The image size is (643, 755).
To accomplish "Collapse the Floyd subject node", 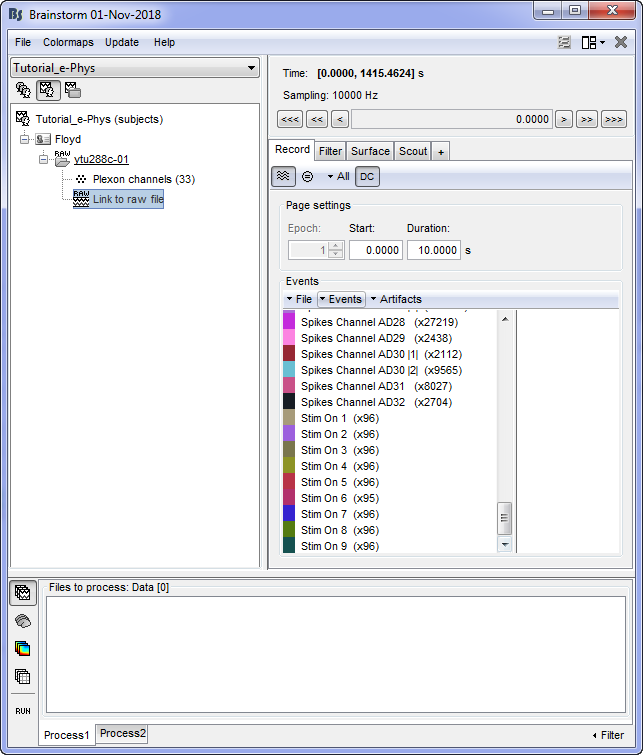I will (x=24, y=139).
